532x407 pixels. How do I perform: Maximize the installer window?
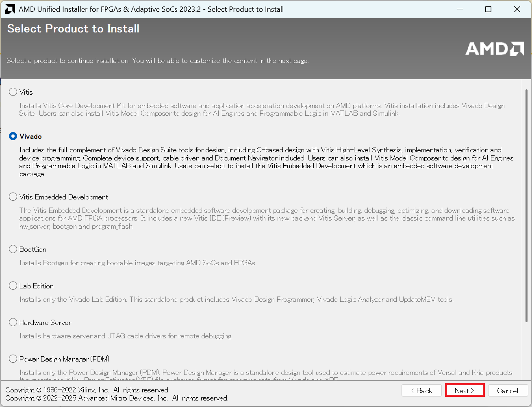(489, 9)
